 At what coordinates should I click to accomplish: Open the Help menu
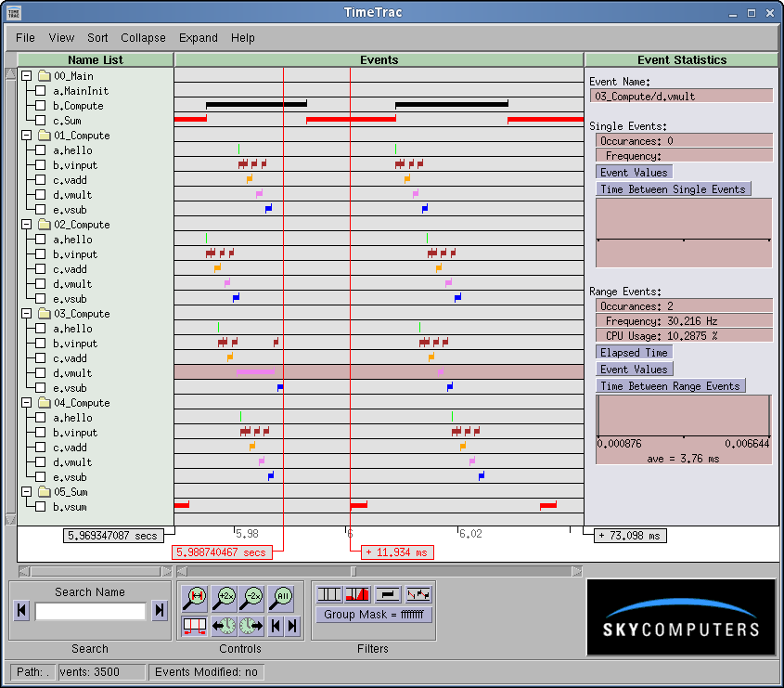(242, 38)
